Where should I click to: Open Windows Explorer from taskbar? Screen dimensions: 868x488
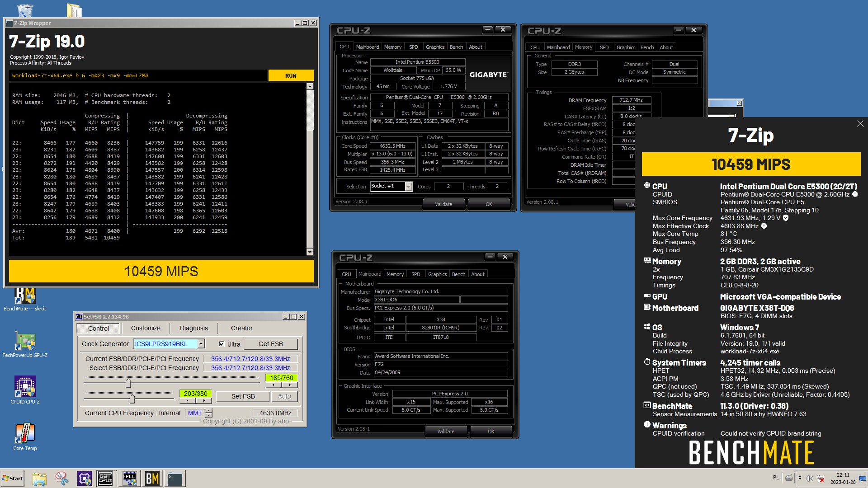[x=39, y=479]
